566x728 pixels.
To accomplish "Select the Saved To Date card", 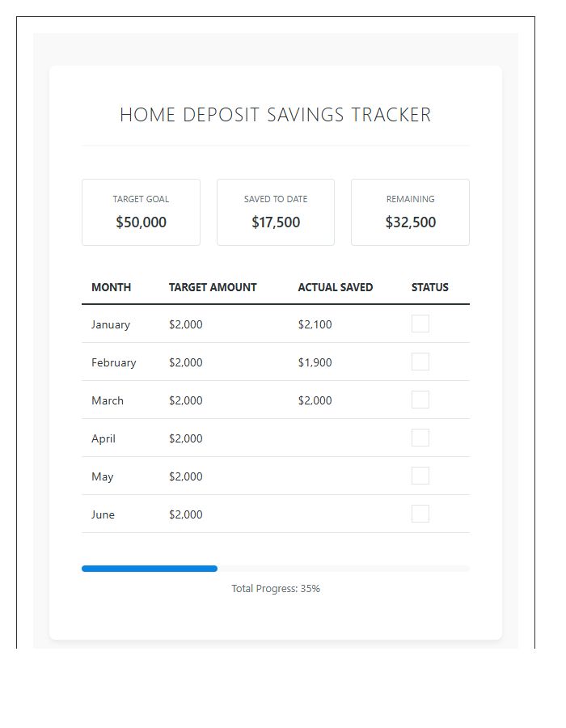I will pos(275,211).
